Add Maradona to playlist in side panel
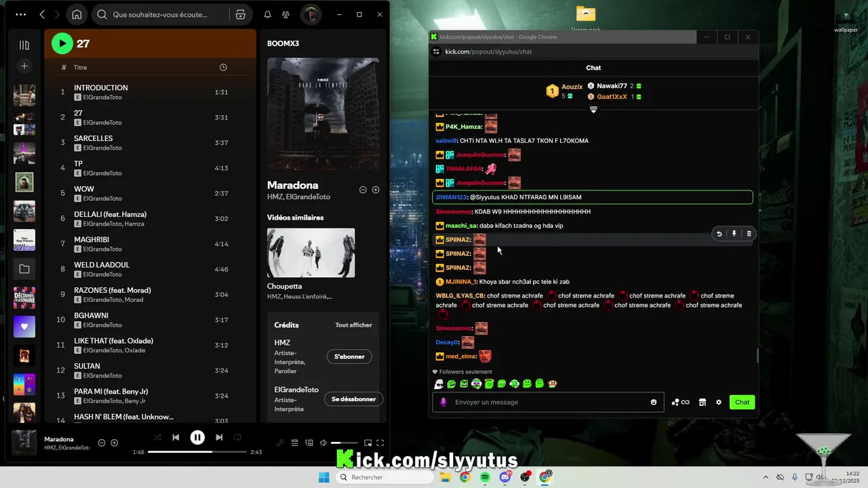 [376, 190]
